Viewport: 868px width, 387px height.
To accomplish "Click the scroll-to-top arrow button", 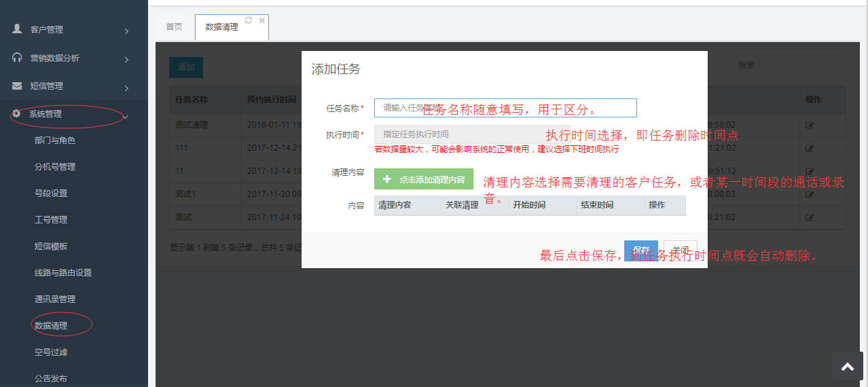I will coord(848,367).
